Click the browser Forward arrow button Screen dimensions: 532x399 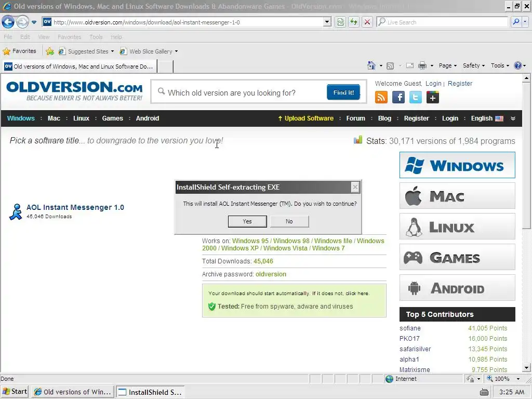point(22,22)
